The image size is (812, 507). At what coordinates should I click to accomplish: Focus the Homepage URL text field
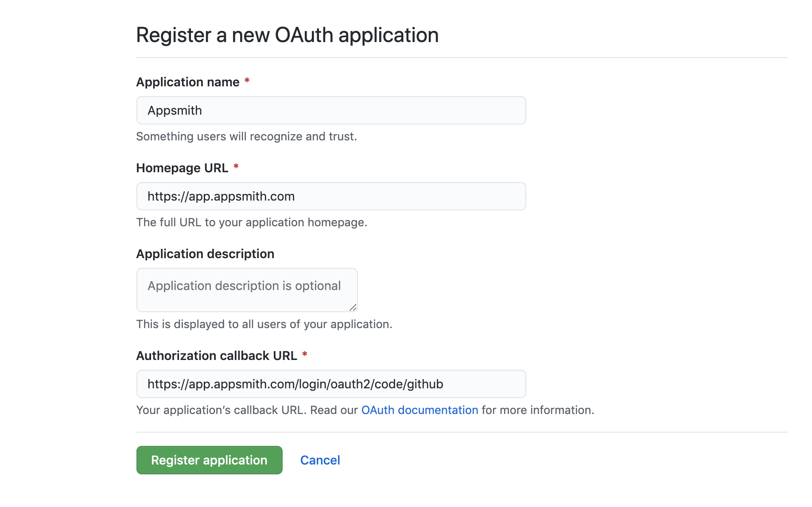click(331, 196)
